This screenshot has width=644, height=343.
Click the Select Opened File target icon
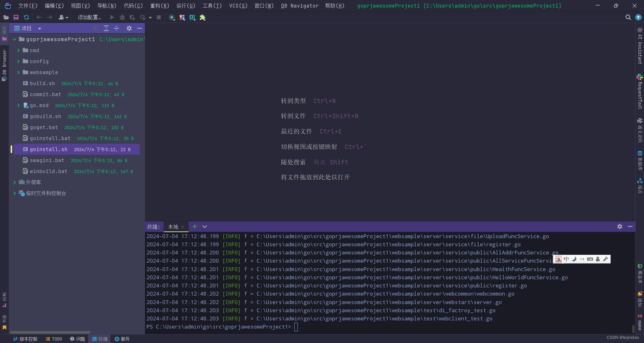point(96,29)
